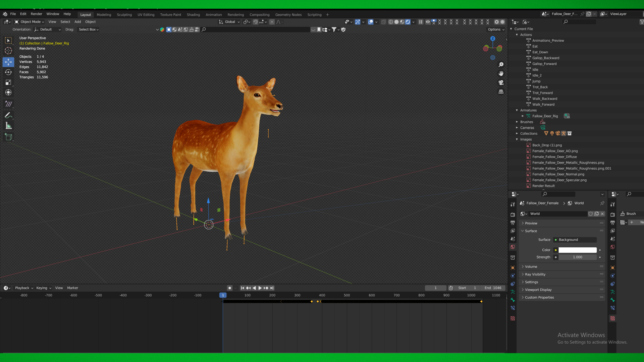This screenshot has height=362, width=644.
Task: Toggle camera view icon in viewport
Action: pyautogui.click(x=501, y=82)
